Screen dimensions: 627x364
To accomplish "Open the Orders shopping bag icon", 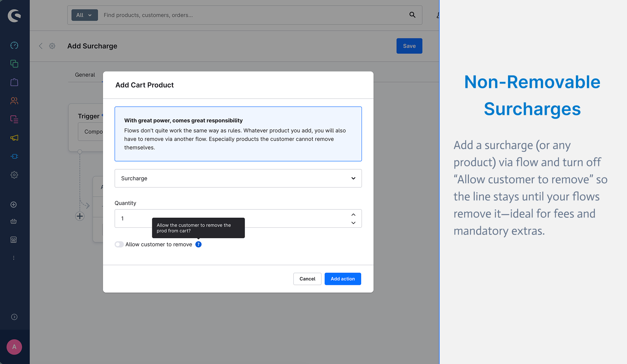I will tap(14, 82).
